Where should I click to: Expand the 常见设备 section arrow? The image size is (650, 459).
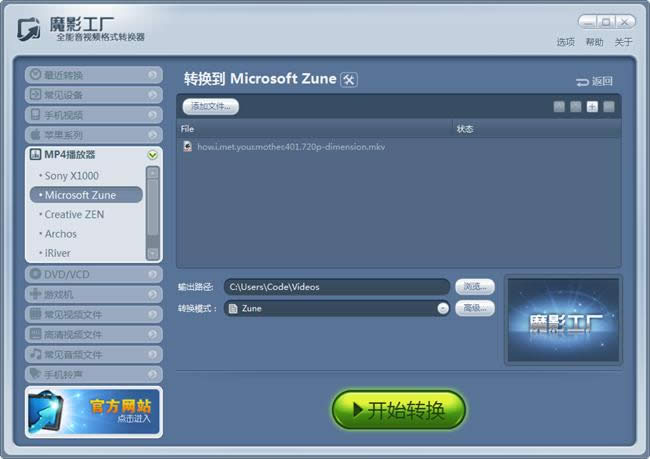tap(153, 95)
